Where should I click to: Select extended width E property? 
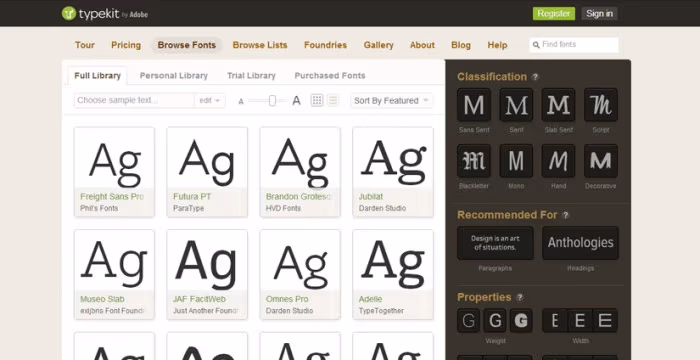605,321
